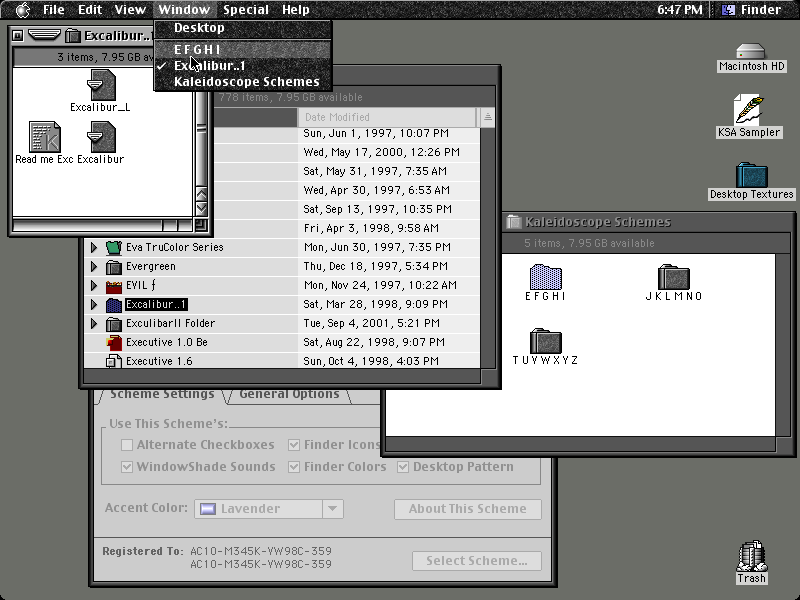Choose Desktop in the Window menu
The width and height of the screenshot is (800, 600).
pos(243,28)
